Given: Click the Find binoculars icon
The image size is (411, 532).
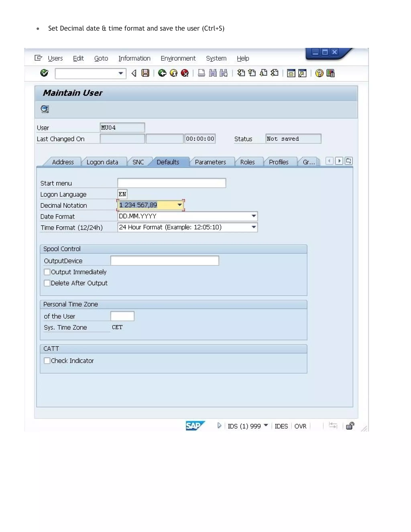Looking at the screenshot, I should pos(213,73).
